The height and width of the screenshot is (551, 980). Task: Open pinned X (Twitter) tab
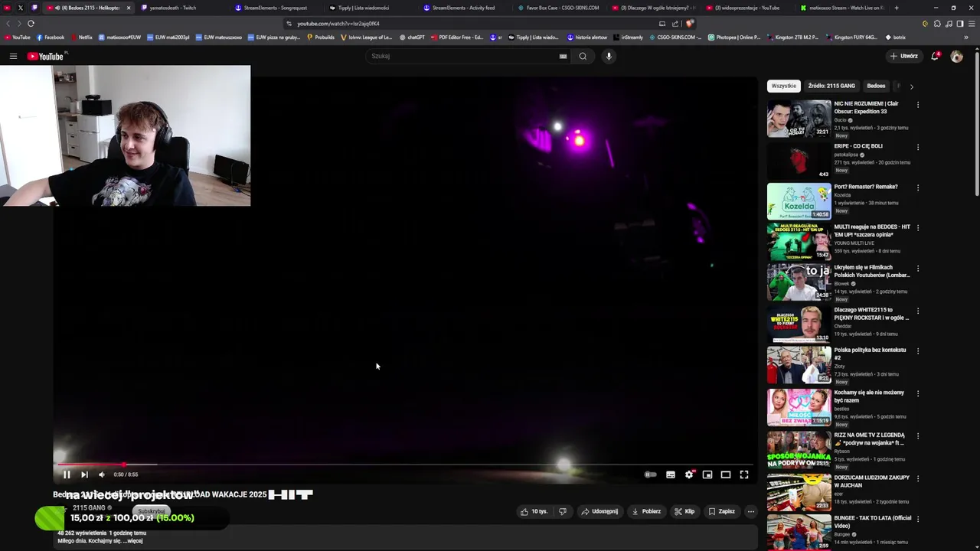[x=21, y=8]
